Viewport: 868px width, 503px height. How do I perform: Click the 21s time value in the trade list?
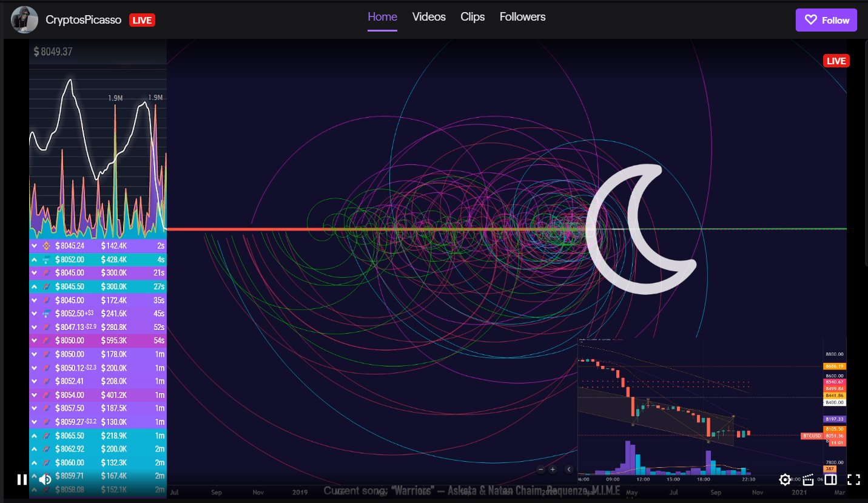coord(159,273)
